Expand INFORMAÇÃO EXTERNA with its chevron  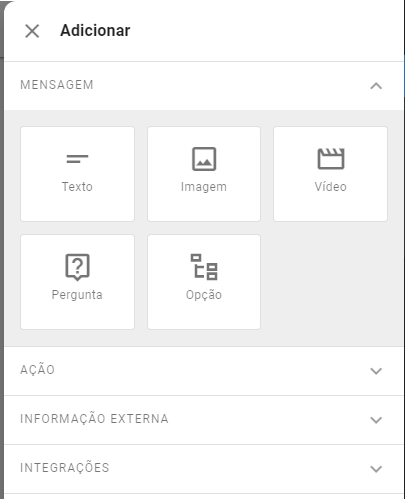point(376,420)
